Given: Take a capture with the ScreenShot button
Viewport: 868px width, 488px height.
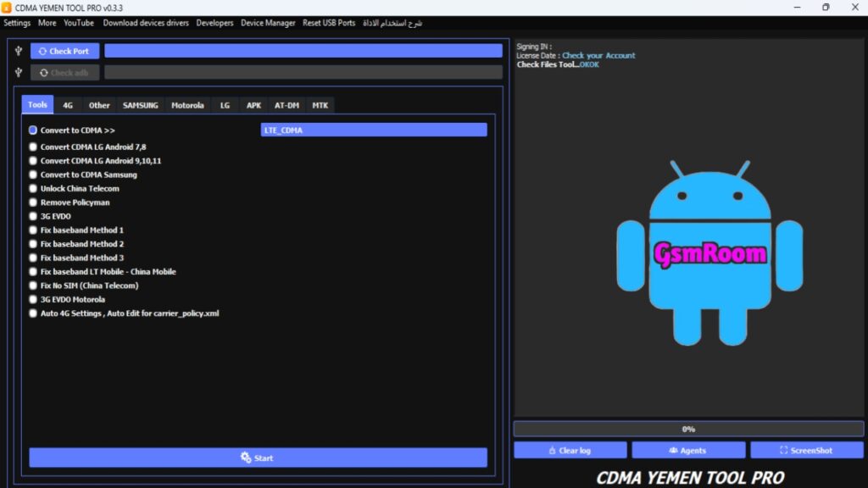Looking at the screenshot, I should (806, 451).
